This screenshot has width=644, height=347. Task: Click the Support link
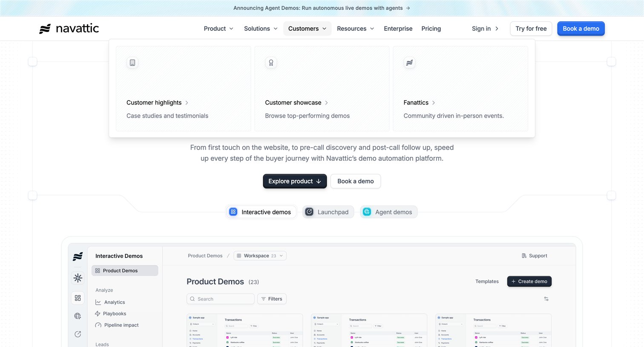[x=535, y=256]
